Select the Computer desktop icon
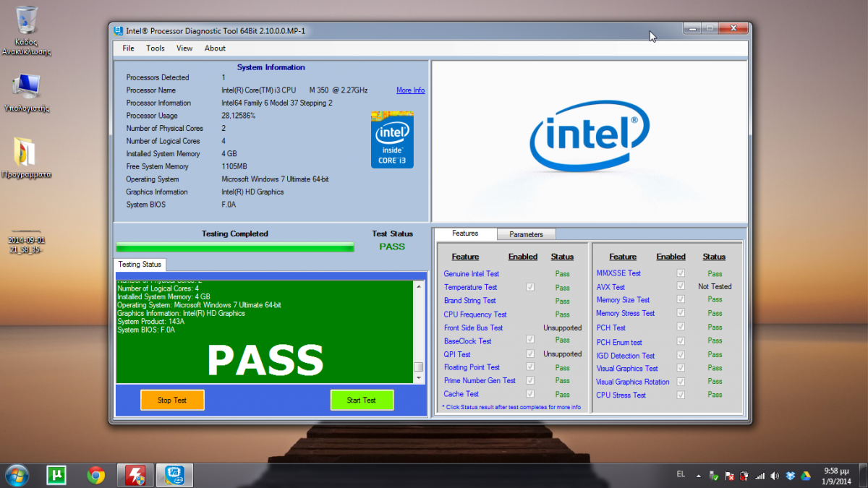Image resolution: width=868 pixels, height=488 pixels. point(26,93)
